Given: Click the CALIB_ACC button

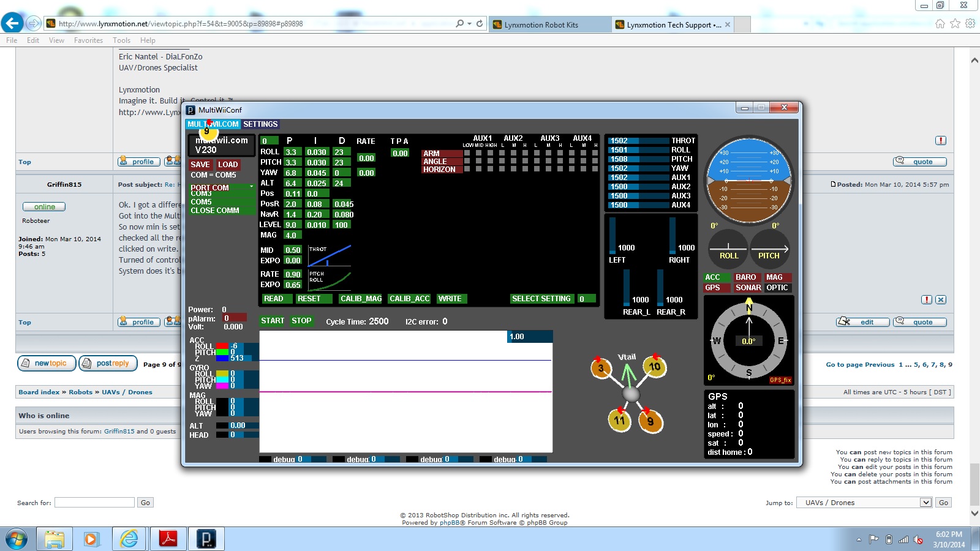Looking at the screenshot, I should (x=409, y=299).
